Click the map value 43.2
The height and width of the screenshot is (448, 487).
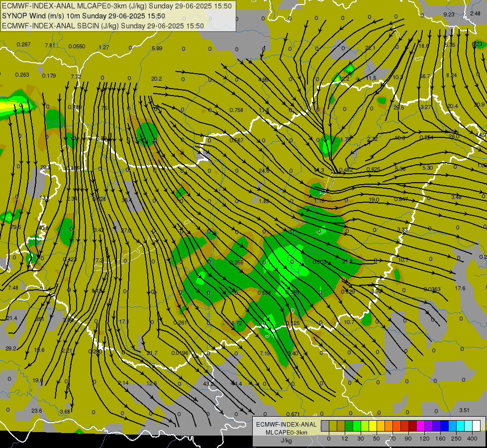208,384
